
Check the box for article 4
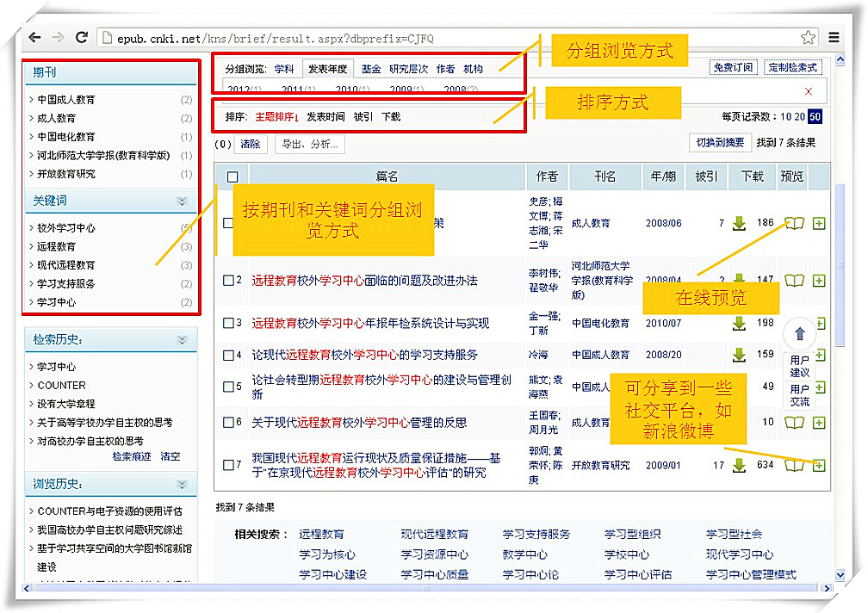[x=228, y=356]
